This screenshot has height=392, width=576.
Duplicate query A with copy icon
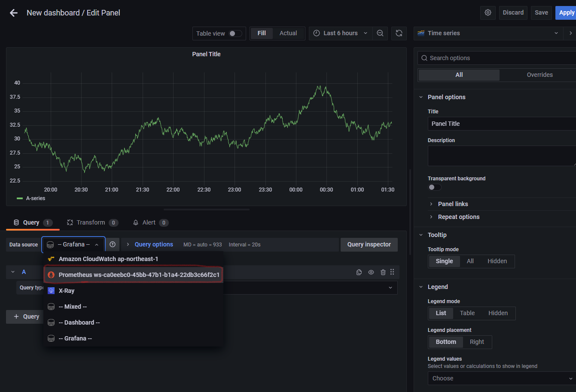(x=359, y=272)
